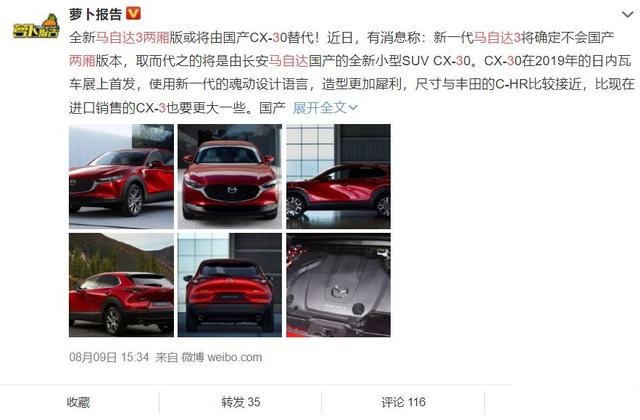Open 评论 116 comments
The image size is (640, 420).
click(x=403, y=402)
